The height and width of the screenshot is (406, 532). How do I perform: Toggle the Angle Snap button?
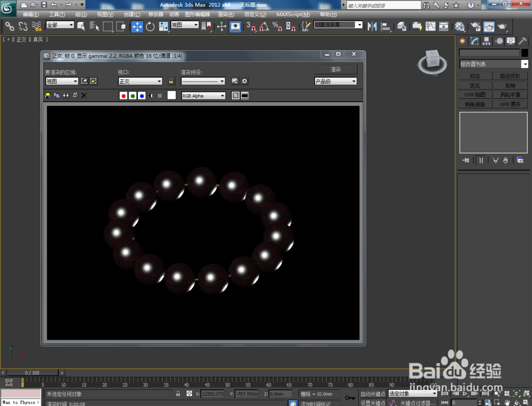(264, 26)
